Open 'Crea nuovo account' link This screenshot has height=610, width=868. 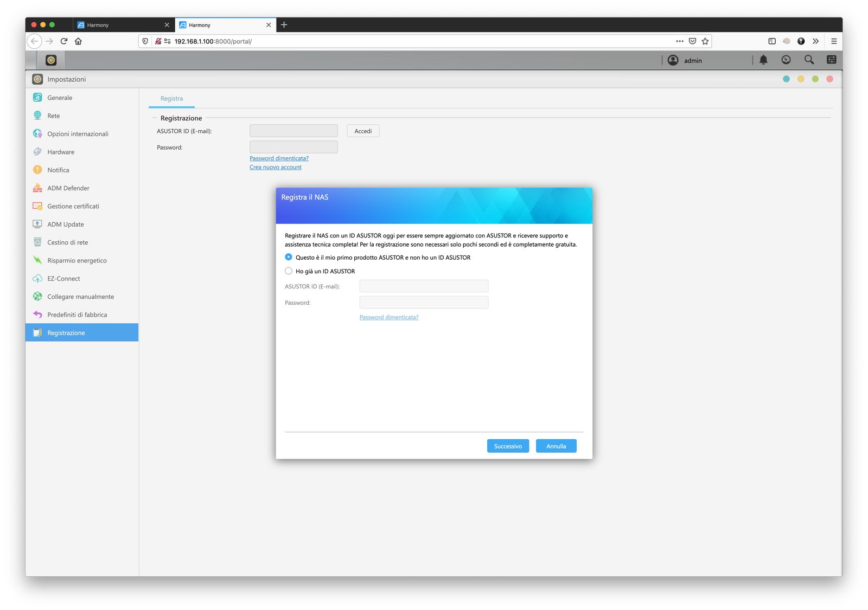point(276,167)
